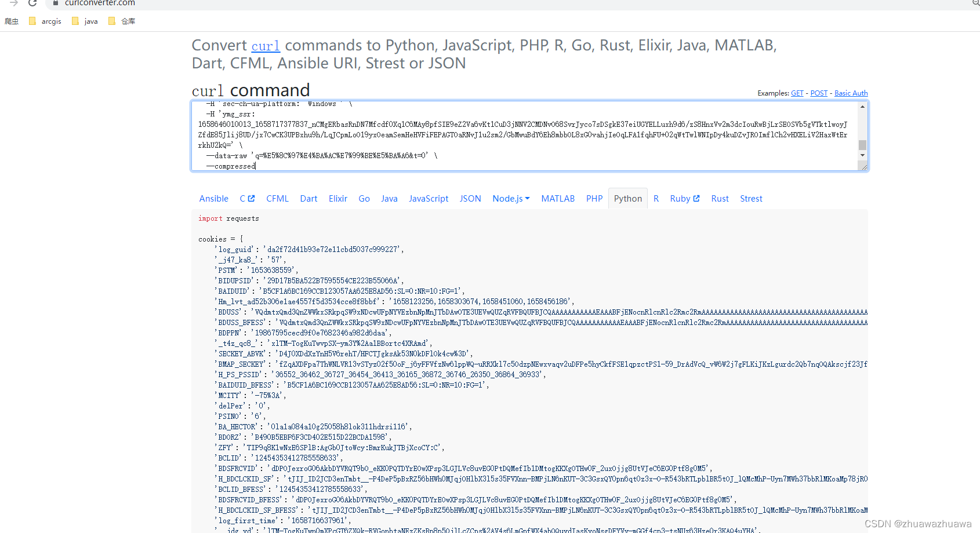Load the GET example
980x533 pixels.
pos(797,93)
